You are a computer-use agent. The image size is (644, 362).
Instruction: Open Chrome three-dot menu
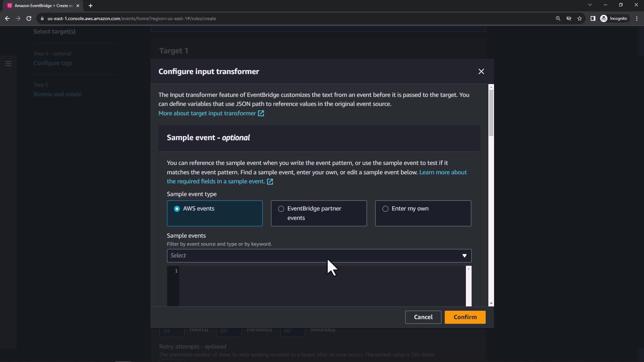pos(637,18)
